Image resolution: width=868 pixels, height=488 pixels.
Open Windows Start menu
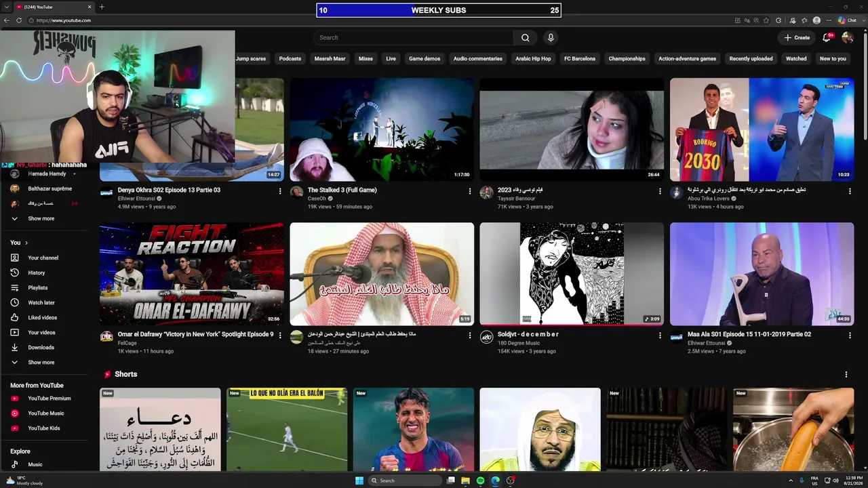(359, 481)
